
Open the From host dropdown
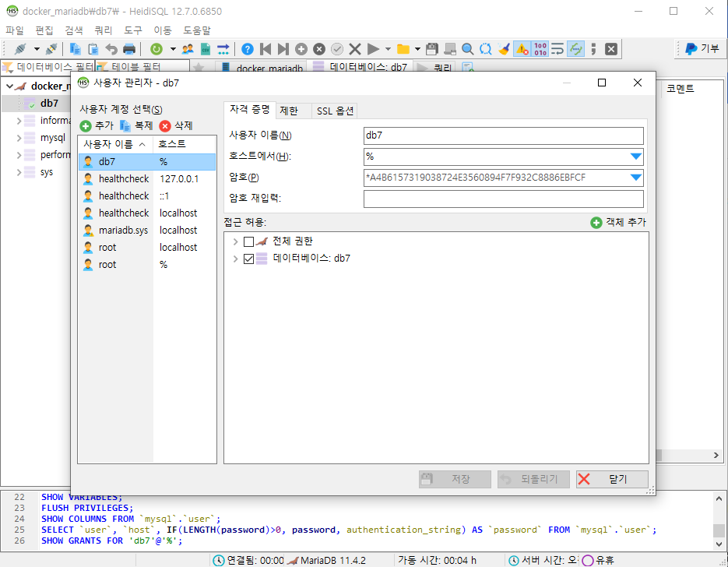pos(635,157)
